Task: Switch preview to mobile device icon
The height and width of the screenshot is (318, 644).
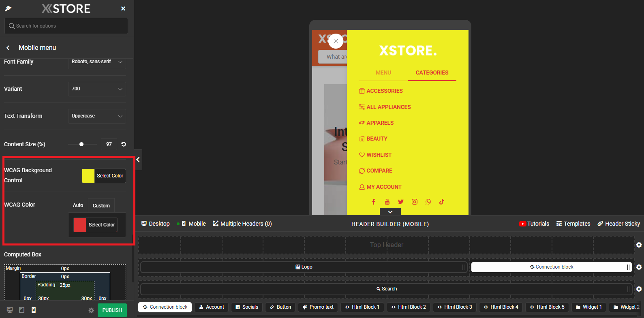Action: click(x=34, y=310)
